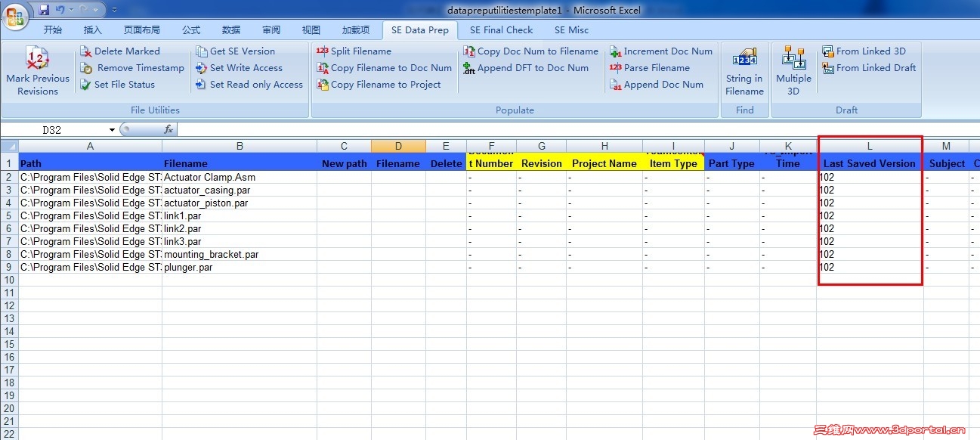Click Parse Filename command
Image resolution: width=980 pixels, height=440 pixels.
tap(650, 68)
